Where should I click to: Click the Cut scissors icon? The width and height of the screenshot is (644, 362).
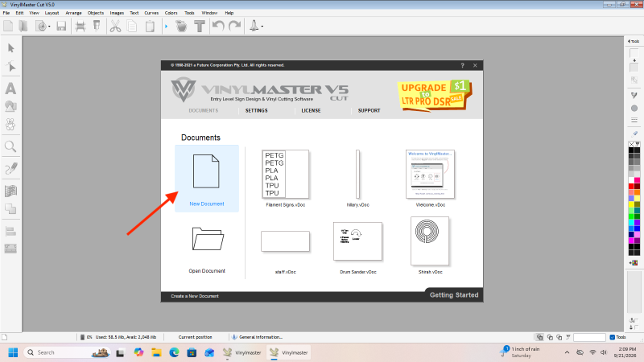pyautogui.click(x=115, y=27)
